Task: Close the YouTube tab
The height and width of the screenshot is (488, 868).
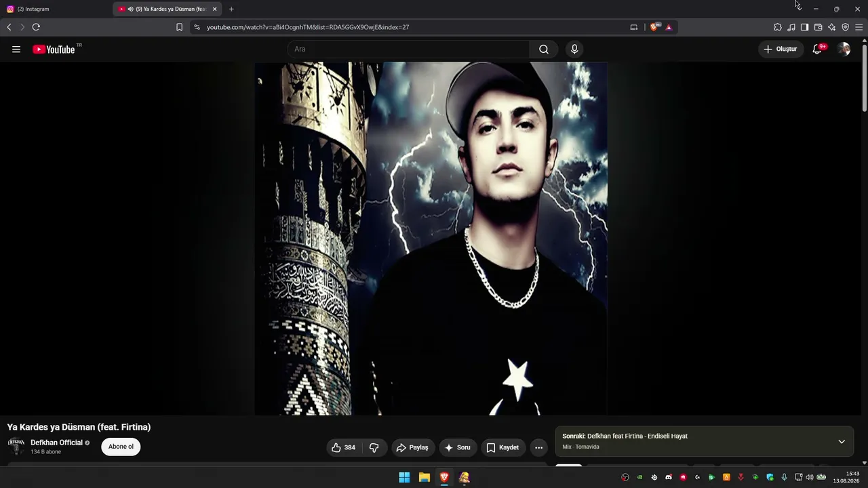Action: [x=214, y=9]
